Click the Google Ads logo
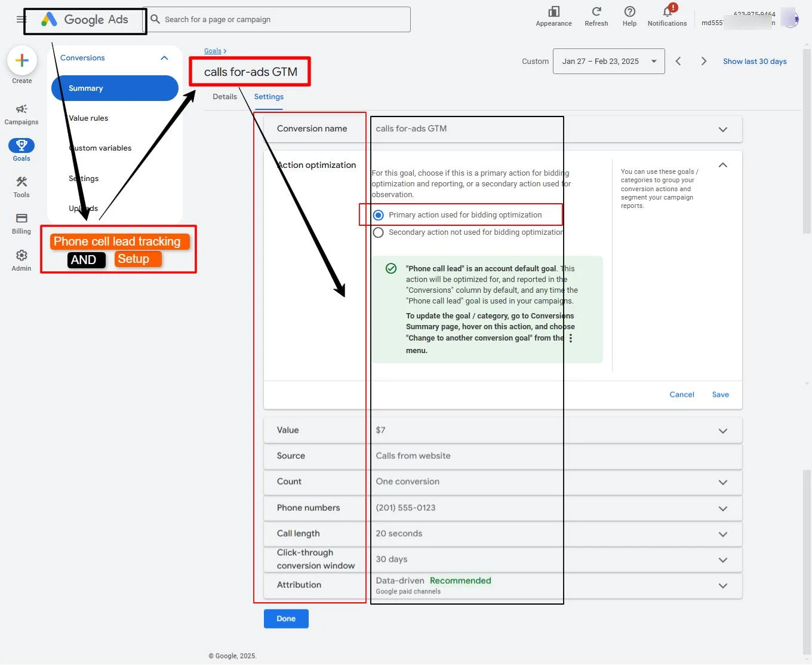812x665 pixels. (84, 20)
